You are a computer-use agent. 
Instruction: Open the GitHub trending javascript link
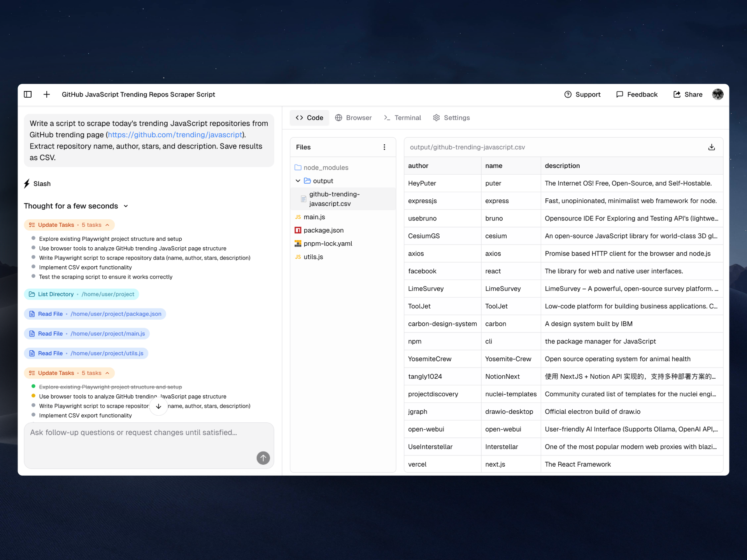(175, 135)
